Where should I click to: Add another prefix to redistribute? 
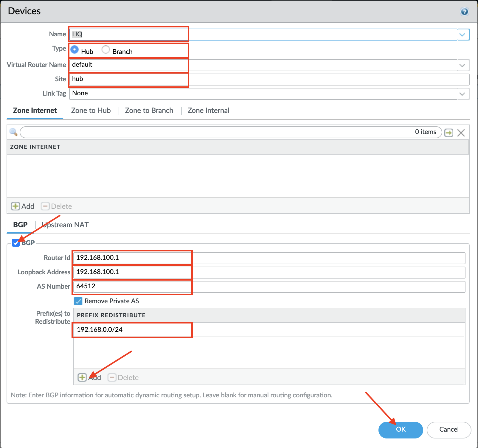point(82,377)
